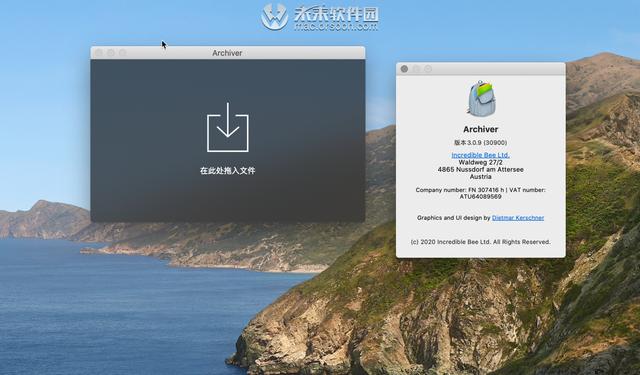Open the Dietmar Kerschner link
640x375 pixels.
(518, 218)
